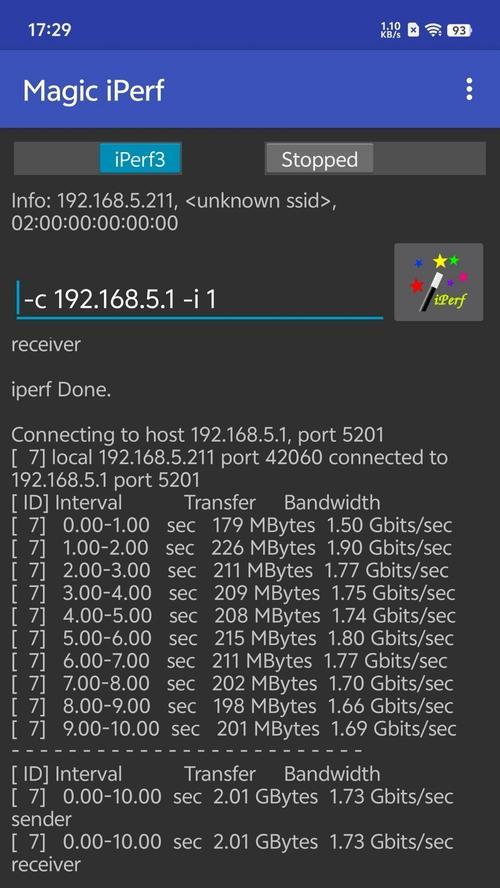This screenshot has width=500, height=888.
Task: Tap the battery level indicator
Action: 459,31
